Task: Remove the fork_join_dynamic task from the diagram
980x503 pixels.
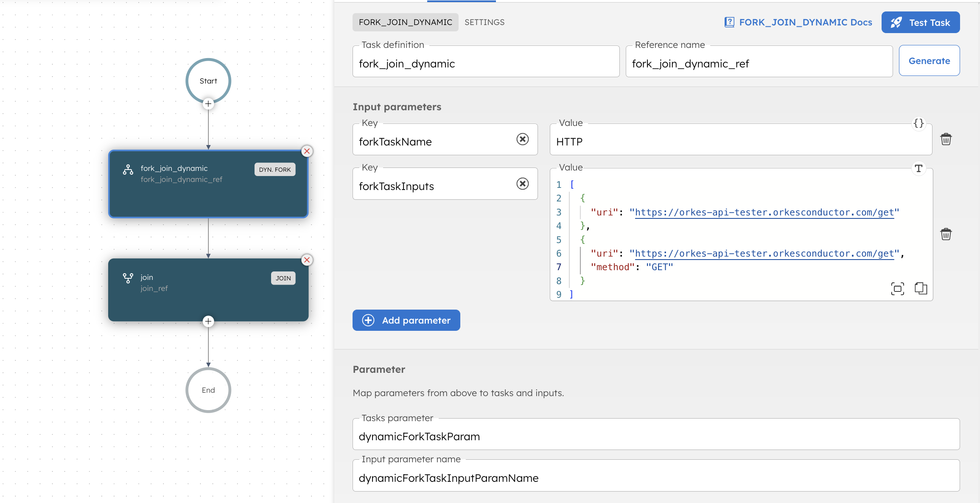Action: coord(307,151)
